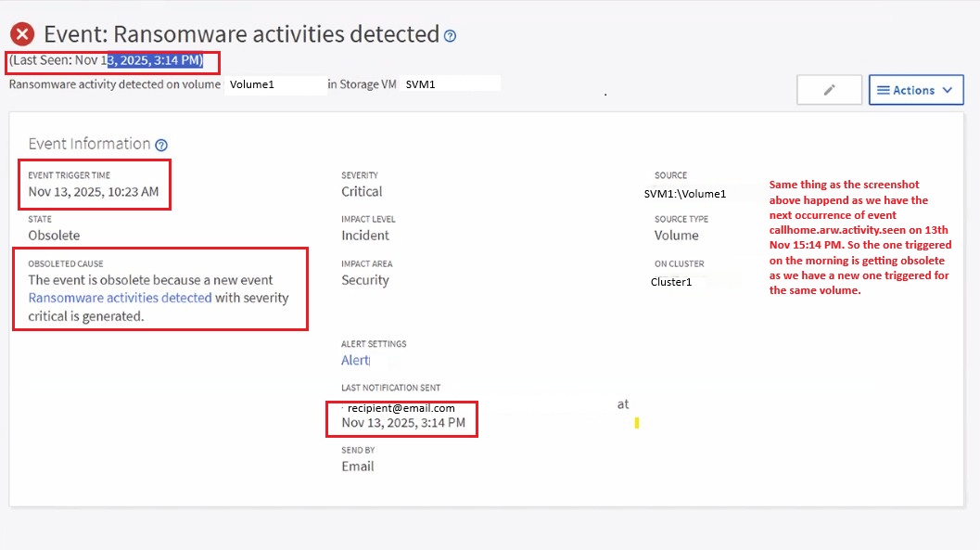Open the Ransomware activities detected link

pyautogui.click(x=120, y=298)
